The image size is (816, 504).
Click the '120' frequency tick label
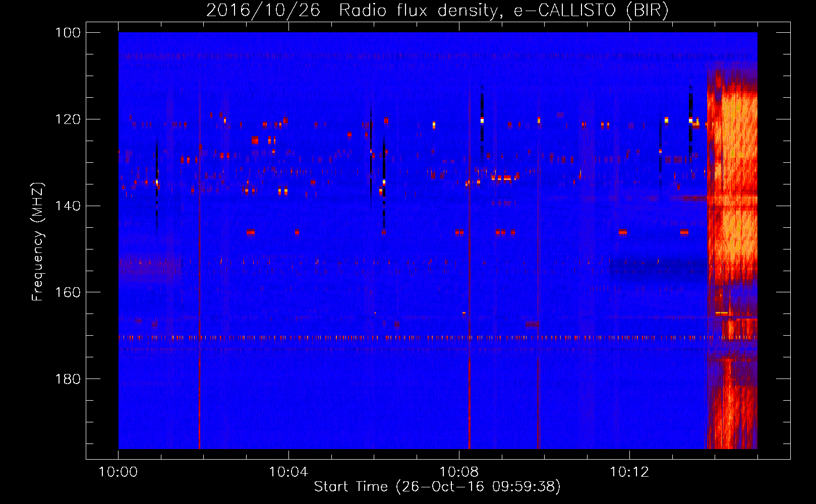tap(68, 119)
